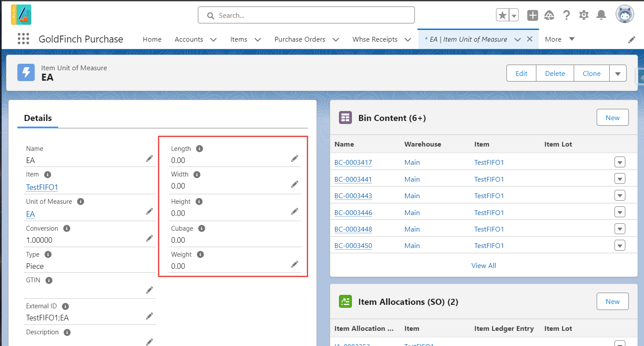Viewport: 644px width, 346px height.
Task: Click New in Bin Content panel
Action: point(612,118)
